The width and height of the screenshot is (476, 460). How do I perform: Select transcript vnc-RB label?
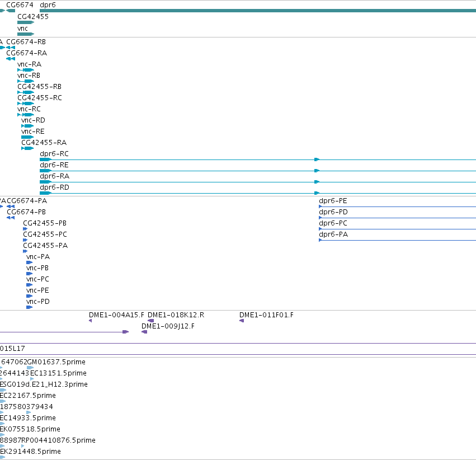[29, 76]
